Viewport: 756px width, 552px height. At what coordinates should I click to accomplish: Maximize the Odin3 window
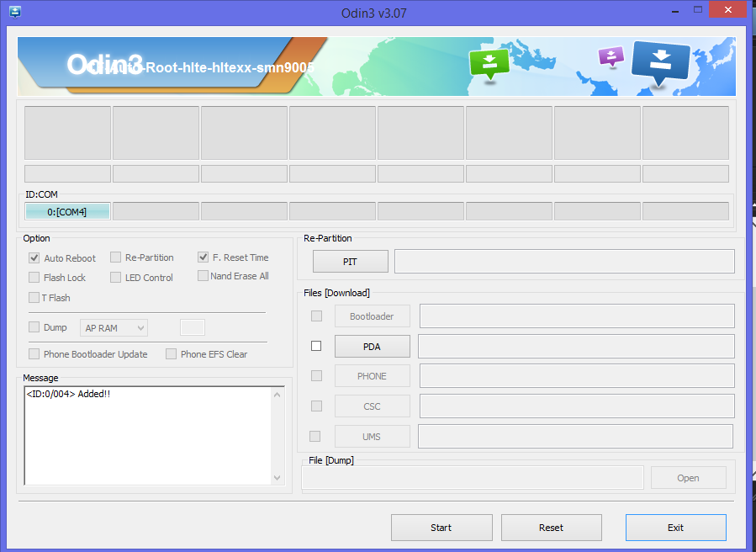click(698, 9)
